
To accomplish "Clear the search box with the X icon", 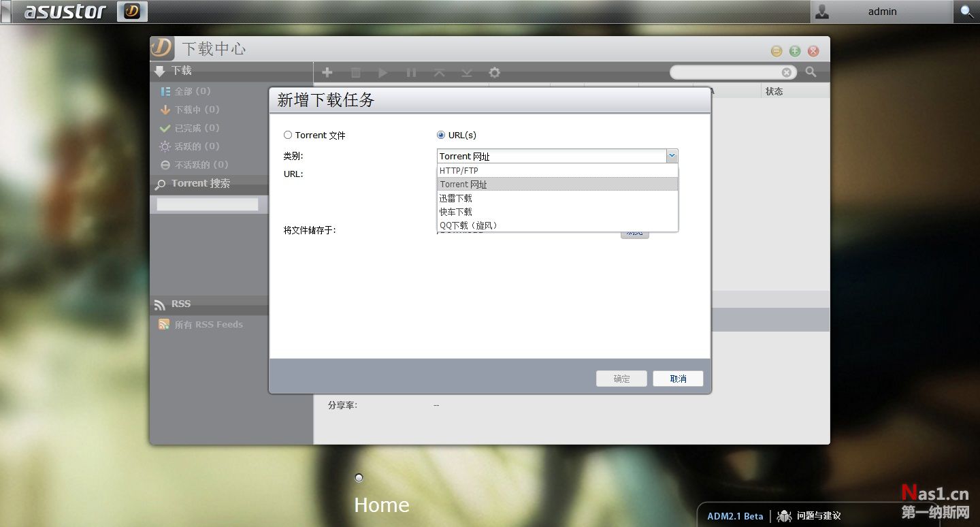I will point(787,72).
